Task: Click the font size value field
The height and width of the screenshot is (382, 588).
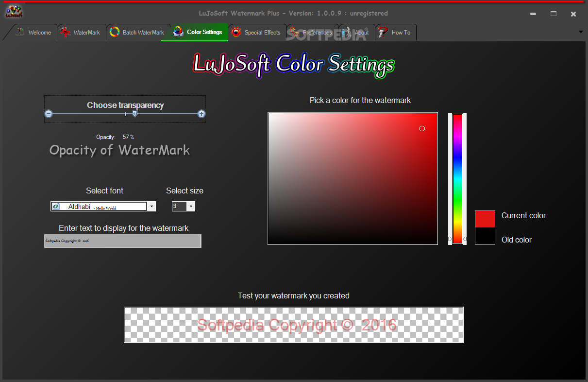Action: pos(179,207)
